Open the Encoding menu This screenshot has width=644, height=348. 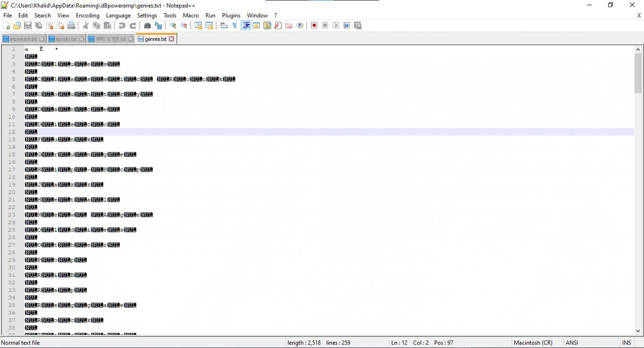point(87,15)
